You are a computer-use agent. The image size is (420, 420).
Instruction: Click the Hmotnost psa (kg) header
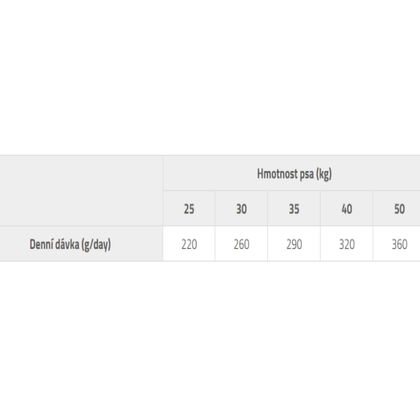click(x=294, y=174)
